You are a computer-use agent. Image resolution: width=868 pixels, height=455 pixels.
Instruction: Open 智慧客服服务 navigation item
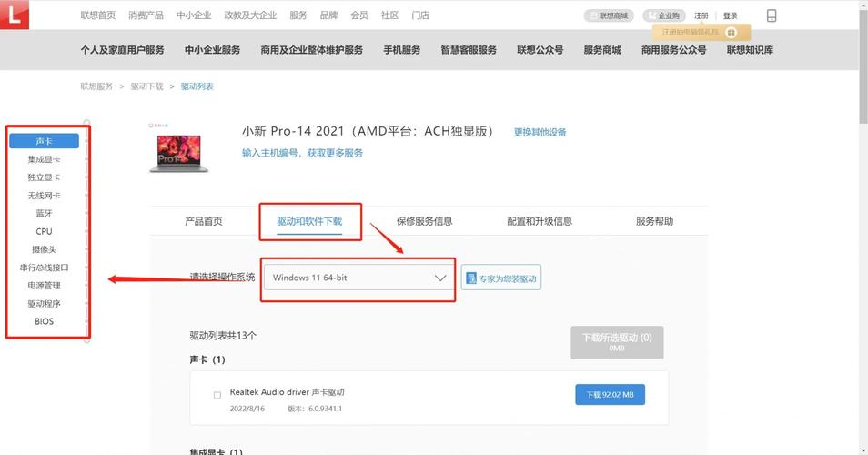coord(469,50)
